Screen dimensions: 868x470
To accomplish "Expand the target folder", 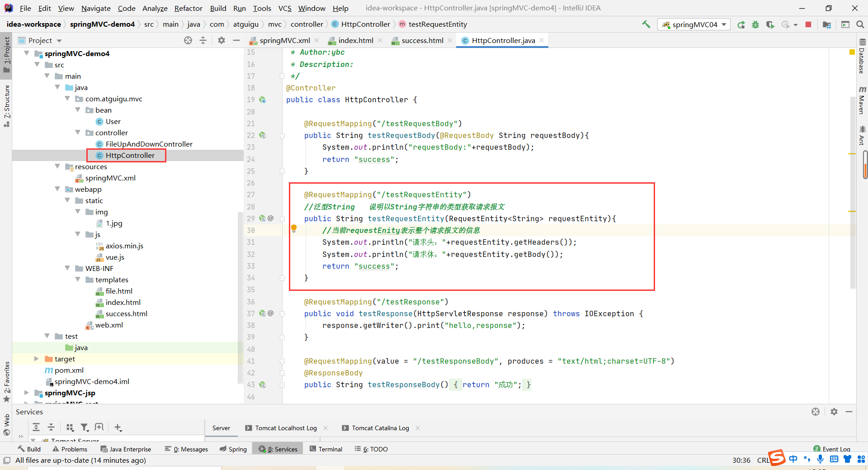I will coord(37,359).
